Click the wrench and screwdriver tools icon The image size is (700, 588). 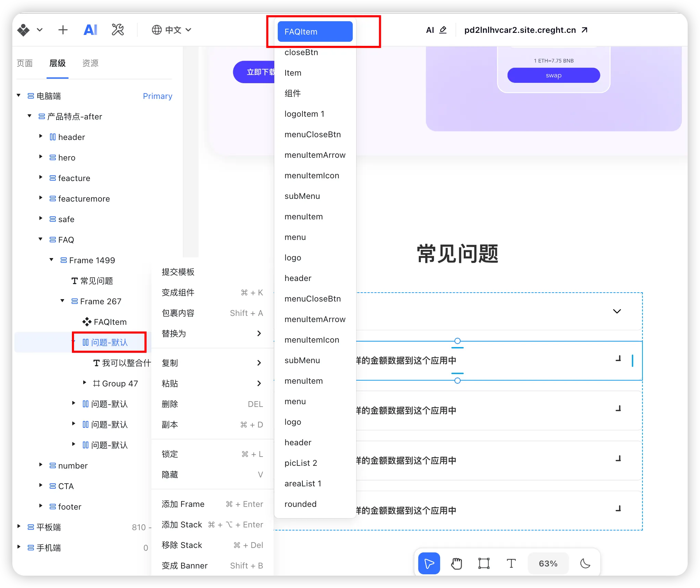point(117,30)
